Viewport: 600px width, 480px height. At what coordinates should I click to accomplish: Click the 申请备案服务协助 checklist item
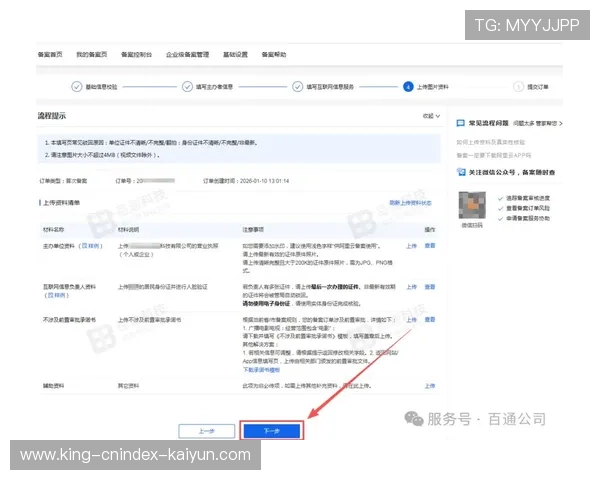[528, 219]
